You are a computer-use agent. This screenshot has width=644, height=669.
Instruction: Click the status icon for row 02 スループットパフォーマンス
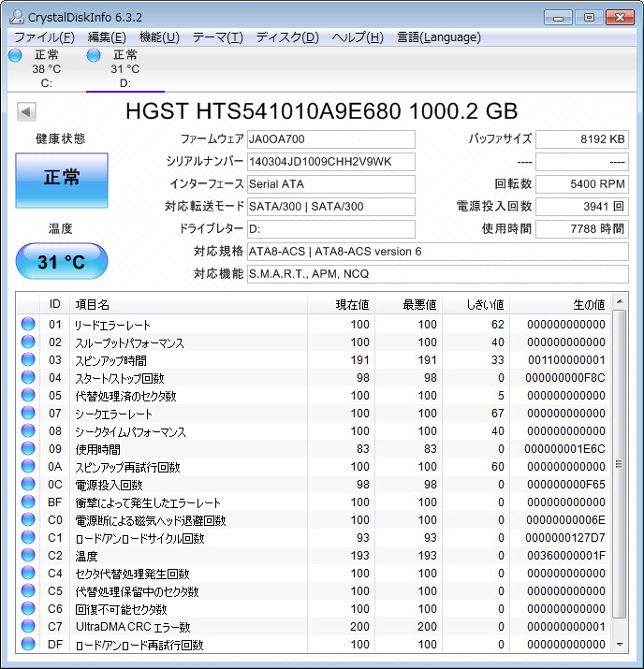point(28,342)
